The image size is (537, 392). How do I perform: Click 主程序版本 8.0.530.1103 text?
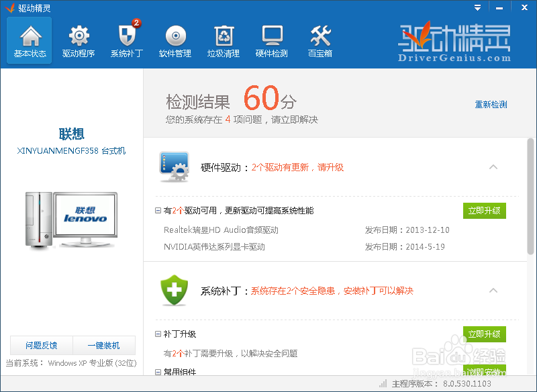(442, 383)
